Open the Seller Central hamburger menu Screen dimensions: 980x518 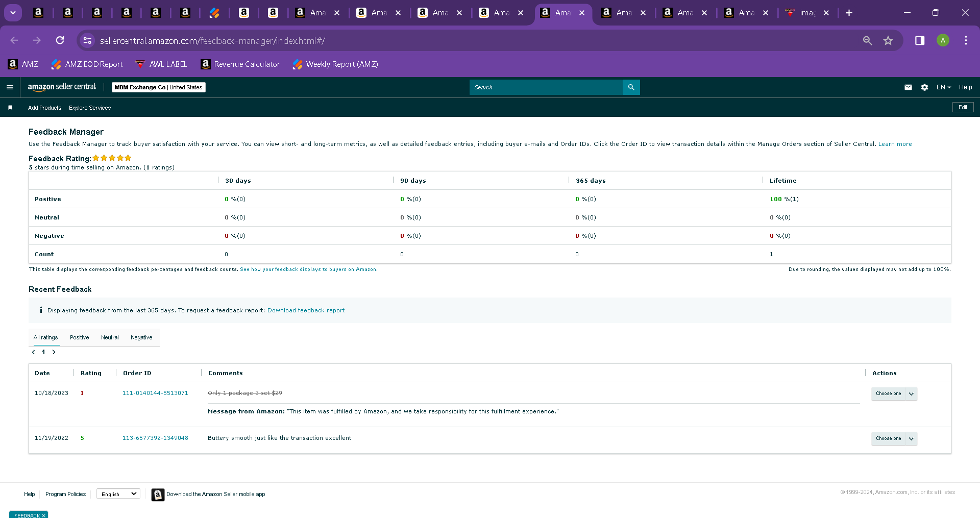[10, 87]
